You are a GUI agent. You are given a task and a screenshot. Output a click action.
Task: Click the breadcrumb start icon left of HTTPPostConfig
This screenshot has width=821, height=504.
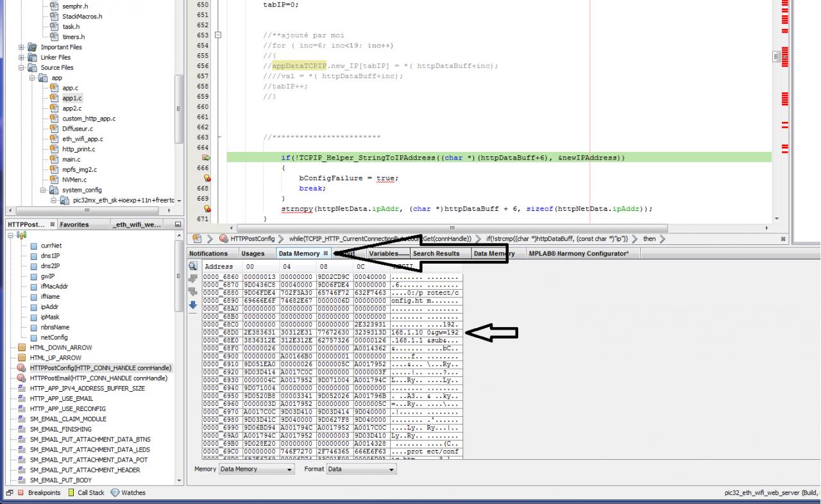pos(197,239)
